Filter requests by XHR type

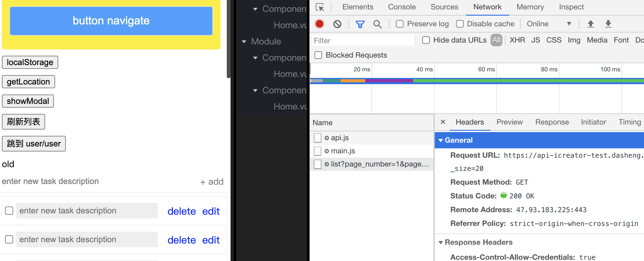point(517,40)
